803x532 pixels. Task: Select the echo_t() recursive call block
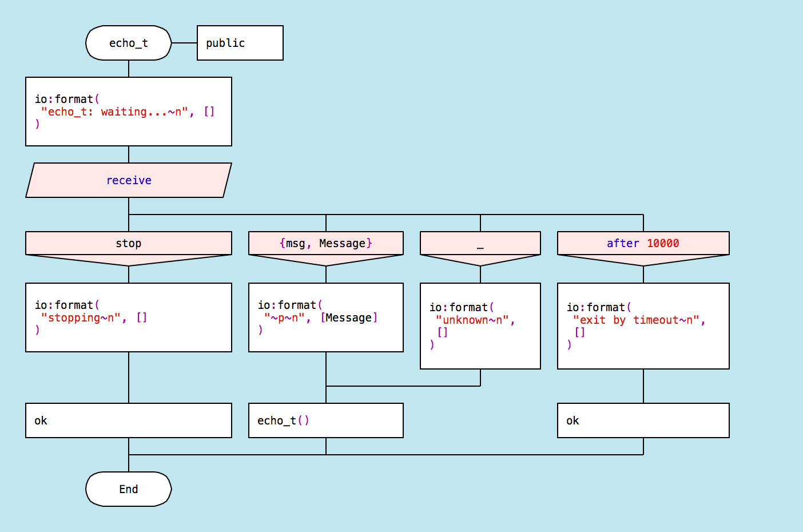326,420
